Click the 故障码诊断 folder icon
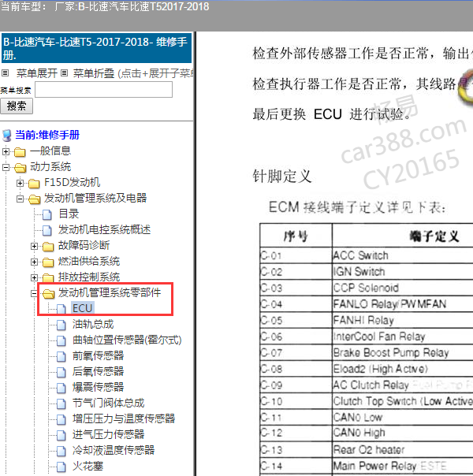Screen dimensions: 473x476 (x=48, y=247)
